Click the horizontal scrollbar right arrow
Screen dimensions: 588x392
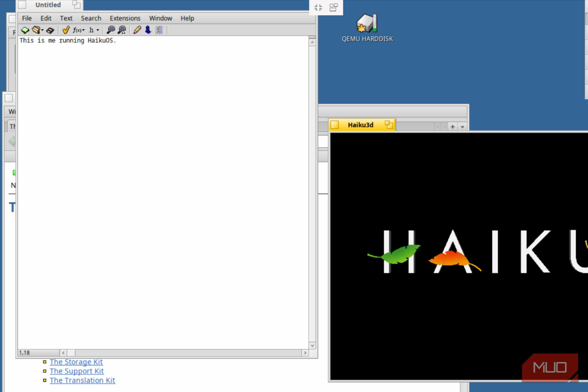(x=305, y=353)
